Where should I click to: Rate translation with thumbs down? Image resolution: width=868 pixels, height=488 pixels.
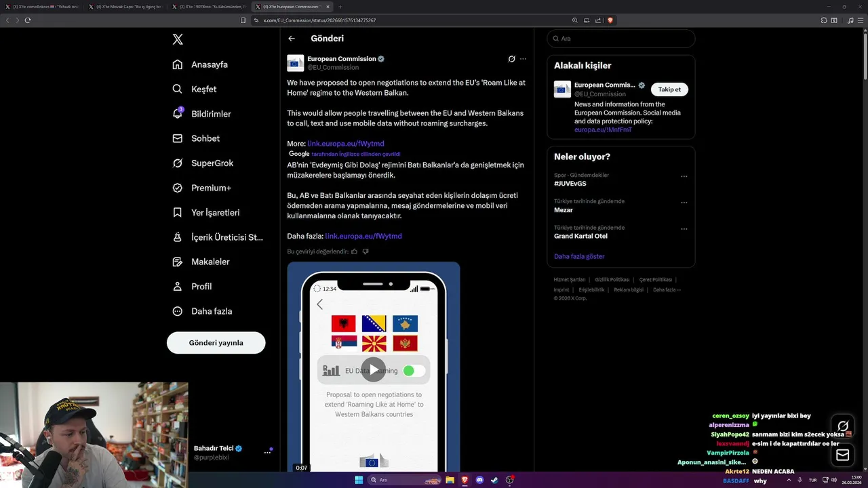pyautogui.click(x=366, y=251)
